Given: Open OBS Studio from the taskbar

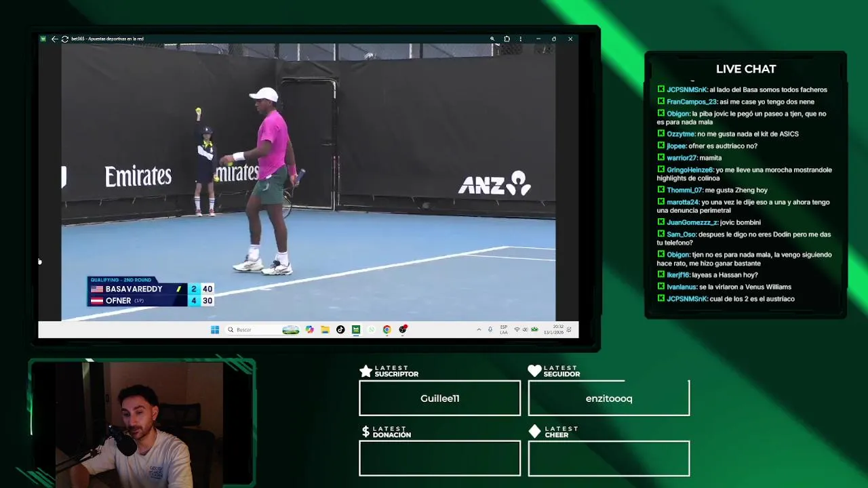Looking at the screenshot, I should (x=403, y=329).
